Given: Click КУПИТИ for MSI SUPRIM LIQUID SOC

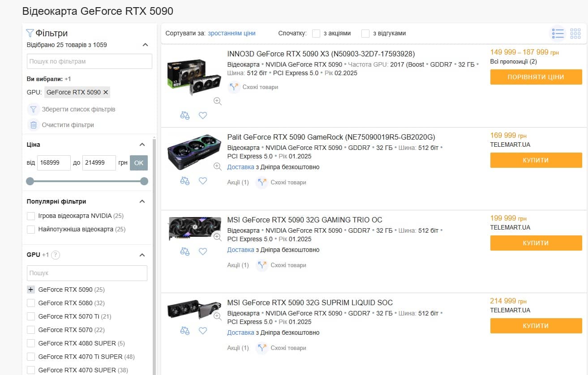Looking at the screenshot, I should tap(536, 326).
